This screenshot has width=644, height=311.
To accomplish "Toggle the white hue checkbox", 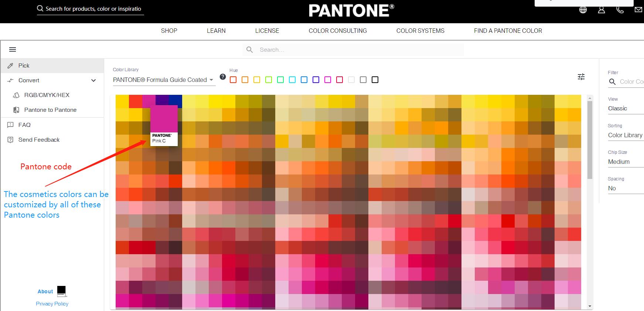I will (351, 80).
